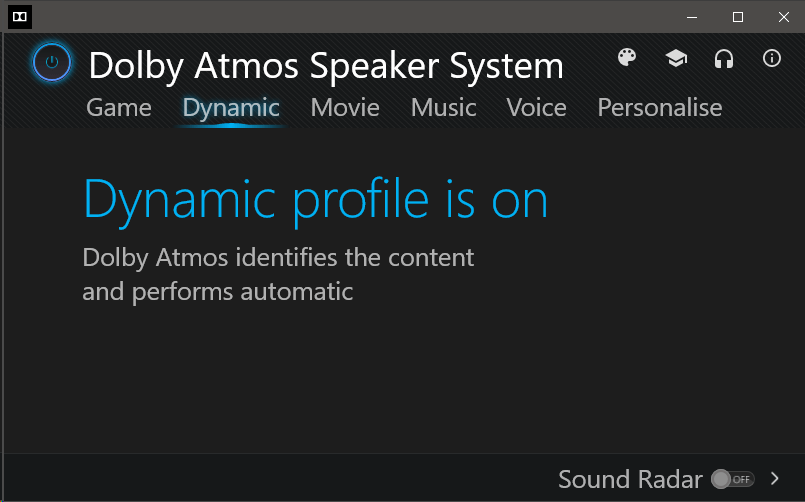The image size is (805, 502).
Task: Click the Sound Radar label
Action: pos(630,479)
